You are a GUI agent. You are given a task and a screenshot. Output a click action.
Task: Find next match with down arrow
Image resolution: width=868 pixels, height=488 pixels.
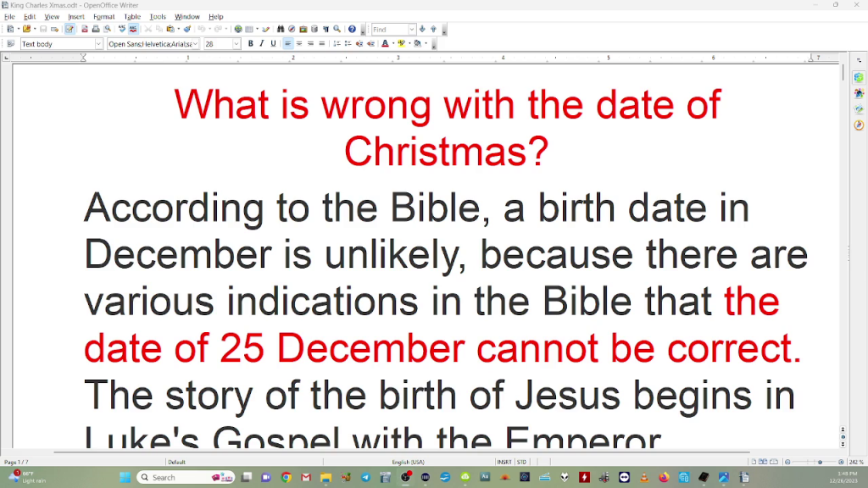[x=422, y=29]
